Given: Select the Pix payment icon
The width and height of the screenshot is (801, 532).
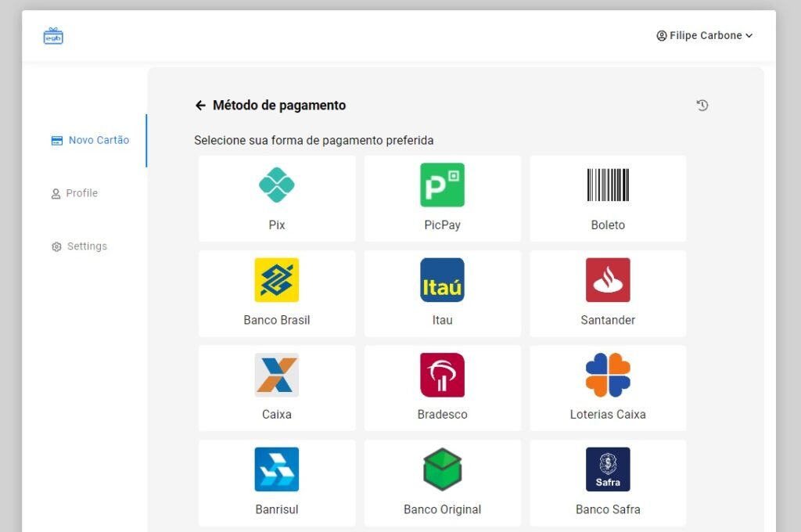Looking at the screenshot, I should [277, 185].
